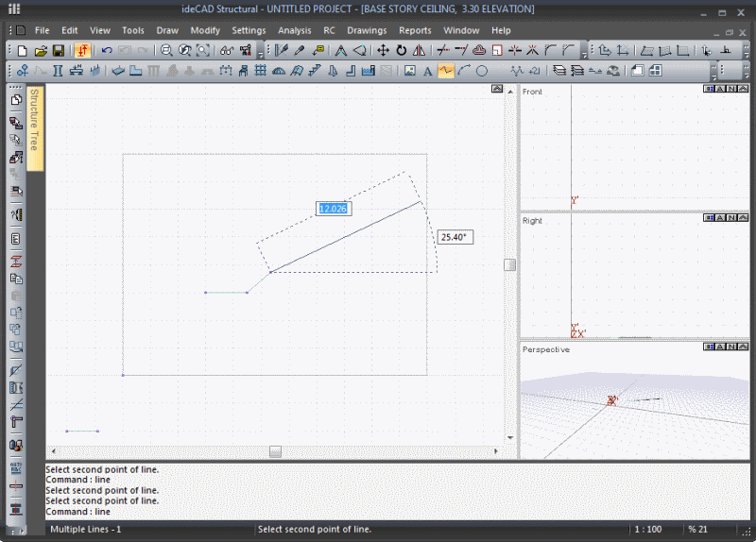The image size is (756, 542).
Task: Click the dome roof tool icon
Action: (x=279, y=72)
